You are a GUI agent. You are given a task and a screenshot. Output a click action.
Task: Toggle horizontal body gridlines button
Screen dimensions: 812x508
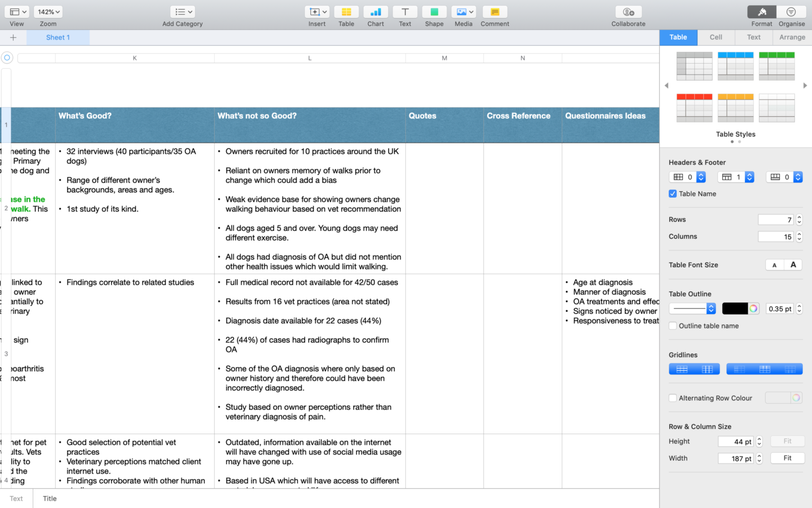click(682, 369)
